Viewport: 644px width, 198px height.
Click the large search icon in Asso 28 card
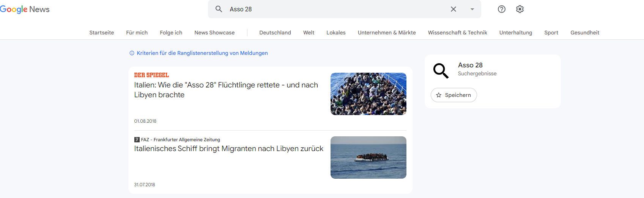[441, 71]
